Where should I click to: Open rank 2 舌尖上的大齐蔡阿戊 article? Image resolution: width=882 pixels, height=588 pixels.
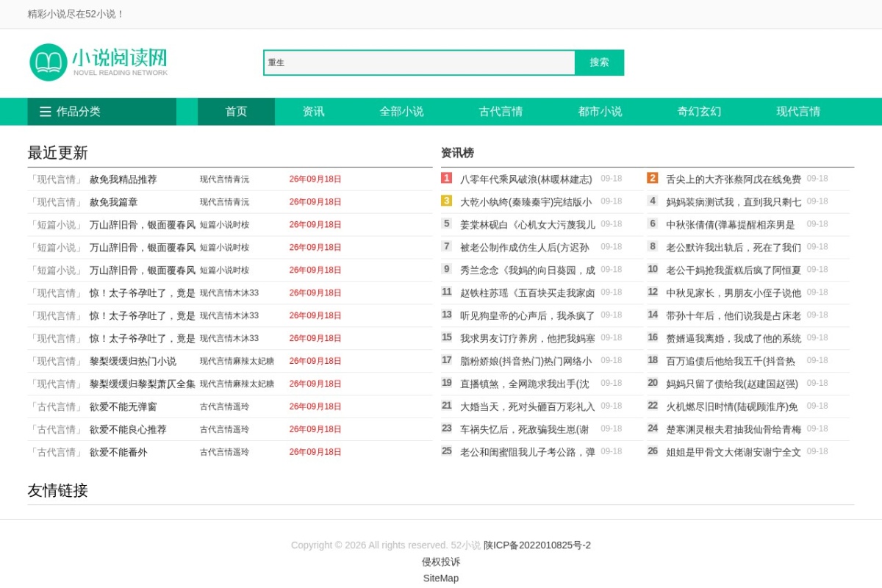click(x=734, y=179)
